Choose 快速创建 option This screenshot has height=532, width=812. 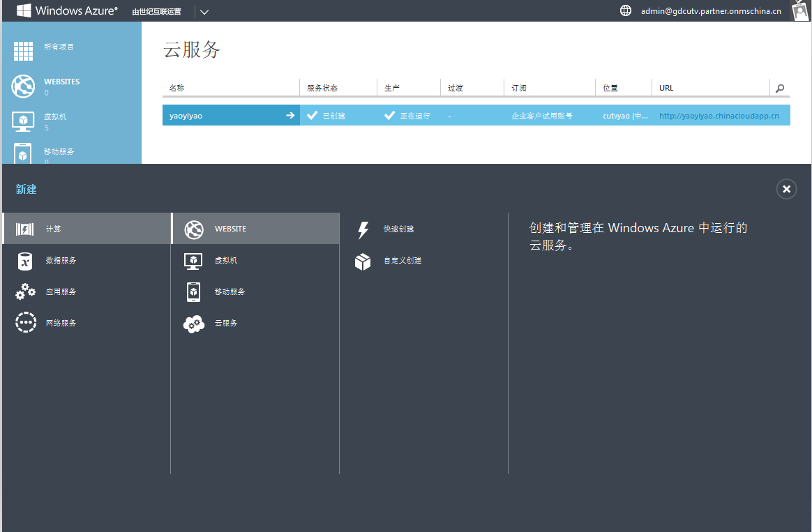tap(399, 229)
